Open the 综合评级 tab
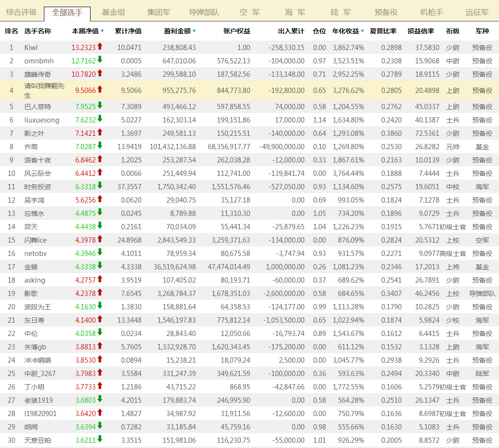This screenshot has height=448, width=499. pyautogui.click(x=21, y=12)
